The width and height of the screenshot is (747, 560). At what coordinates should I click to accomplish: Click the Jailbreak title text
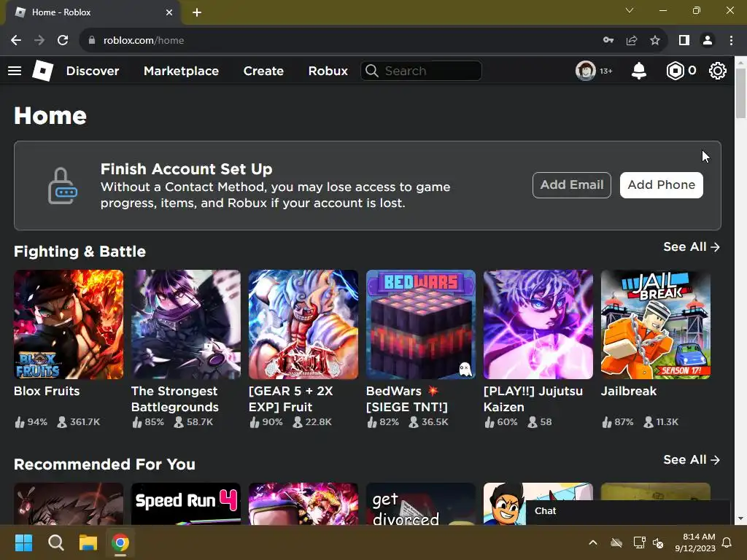[629, 391]
